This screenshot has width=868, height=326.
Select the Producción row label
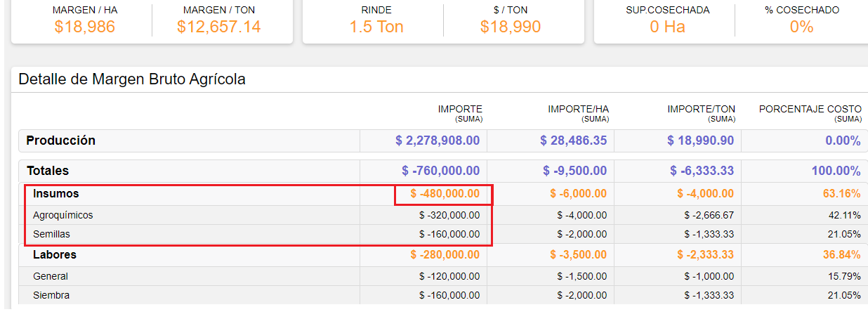[x=60, y=141]
